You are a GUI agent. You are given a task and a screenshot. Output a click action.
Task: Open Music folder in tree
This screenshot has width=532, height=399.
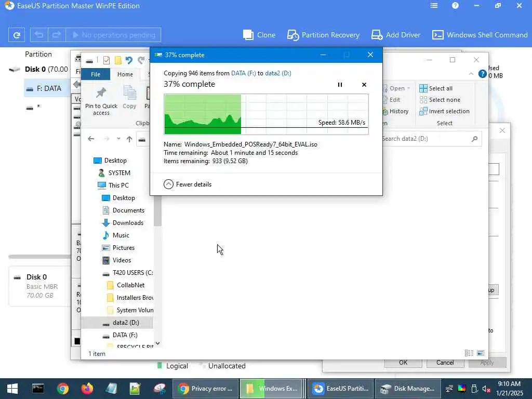[x=115, y=235]
